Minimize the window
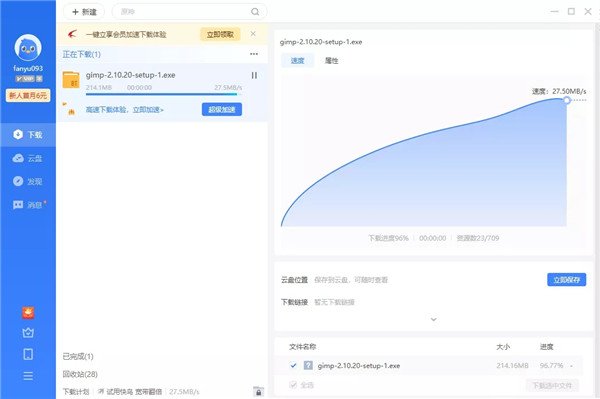This screenshot has height=399, width=600. click(554, 11)
